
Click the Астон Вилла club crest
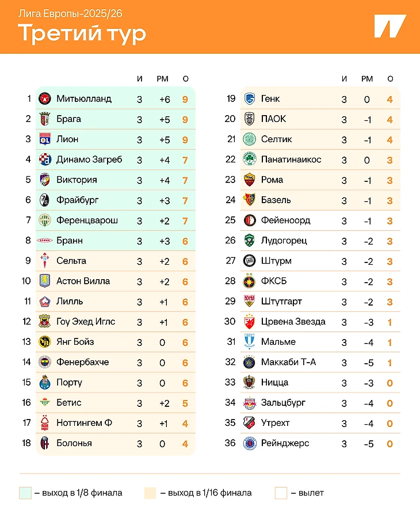45,281
